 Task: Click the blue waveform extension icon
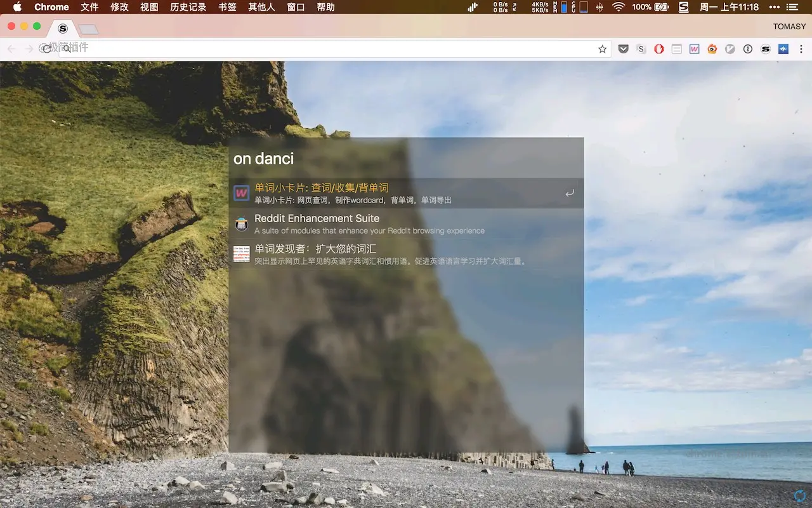(x=783, y=49)
